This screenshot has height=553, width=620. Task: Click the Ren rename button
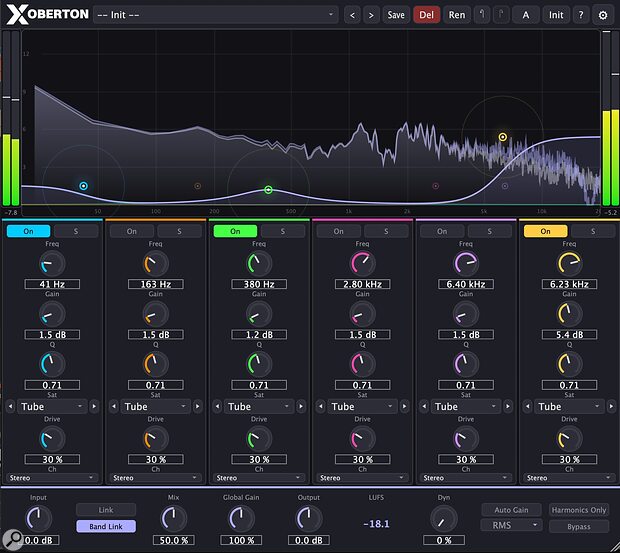(x=457, y=15)
